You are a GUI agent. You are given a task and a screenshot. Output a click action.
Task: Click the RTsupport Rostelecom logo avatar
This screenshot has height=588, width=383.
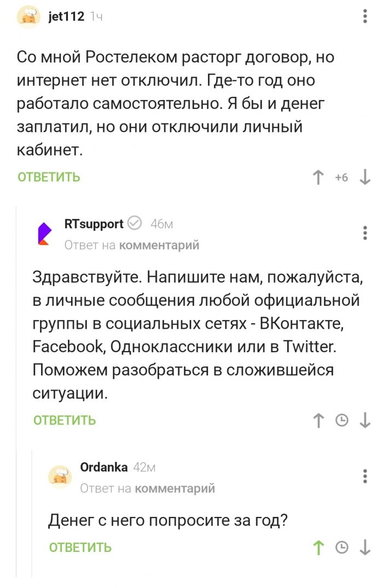(x=44, y=233)
